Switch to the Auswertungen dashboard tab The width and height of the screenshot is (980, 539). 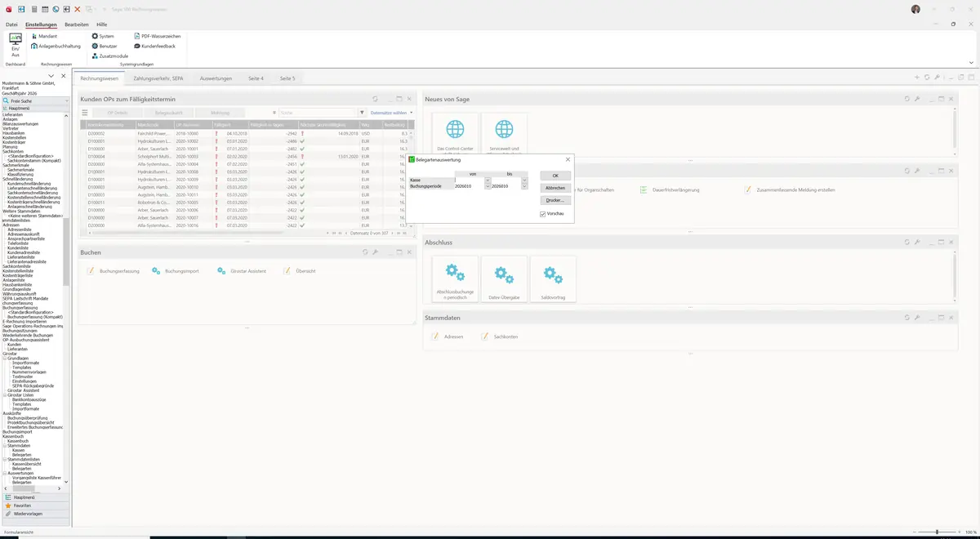(x=216, y=78)
